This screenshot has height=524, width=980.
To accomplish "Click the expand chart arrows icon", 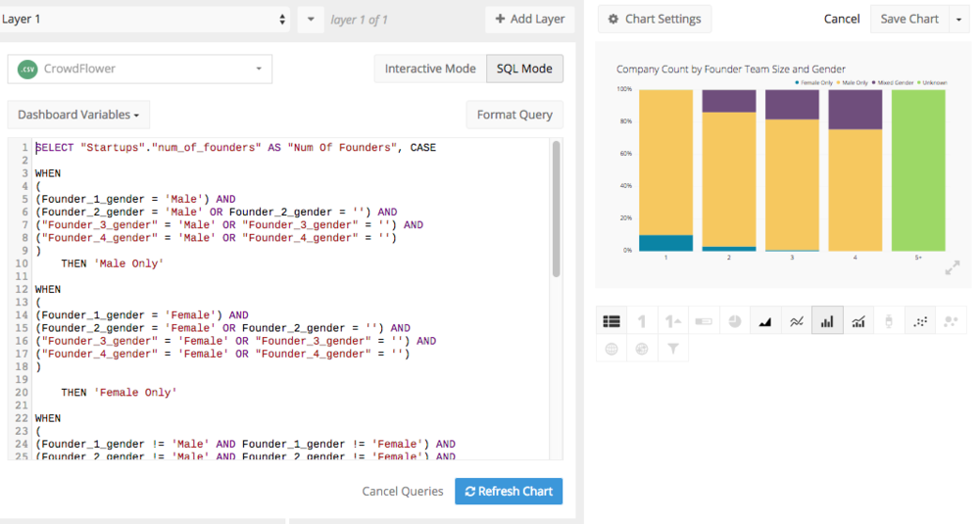I will [x=952, y=268].
